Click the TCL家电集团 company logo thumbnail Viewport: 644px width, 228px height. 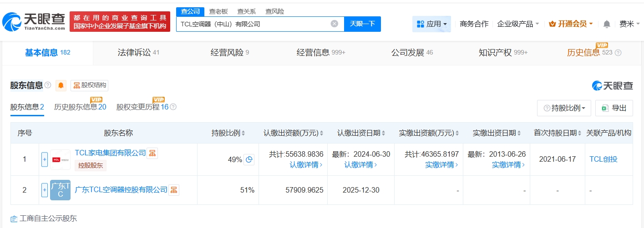pyautogui.click(x=60, y=159)
